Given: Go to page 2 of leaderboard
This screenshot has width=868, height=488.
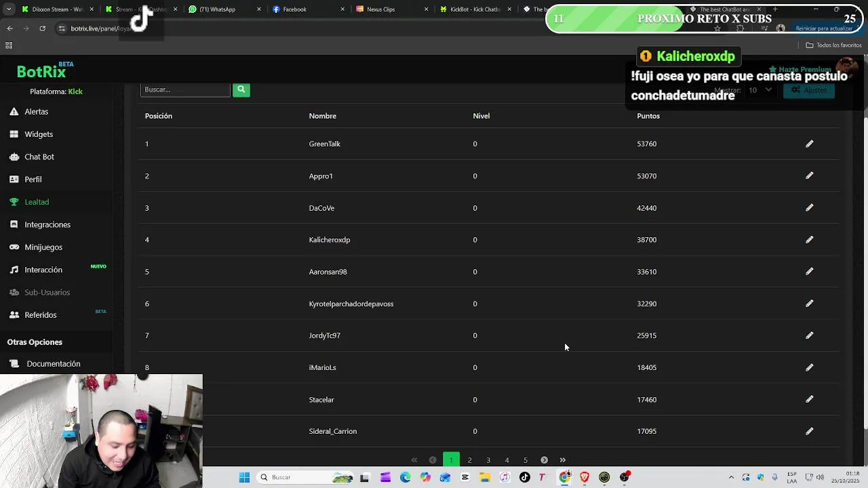Looking at the screenshot, I should tap(469, 460).
